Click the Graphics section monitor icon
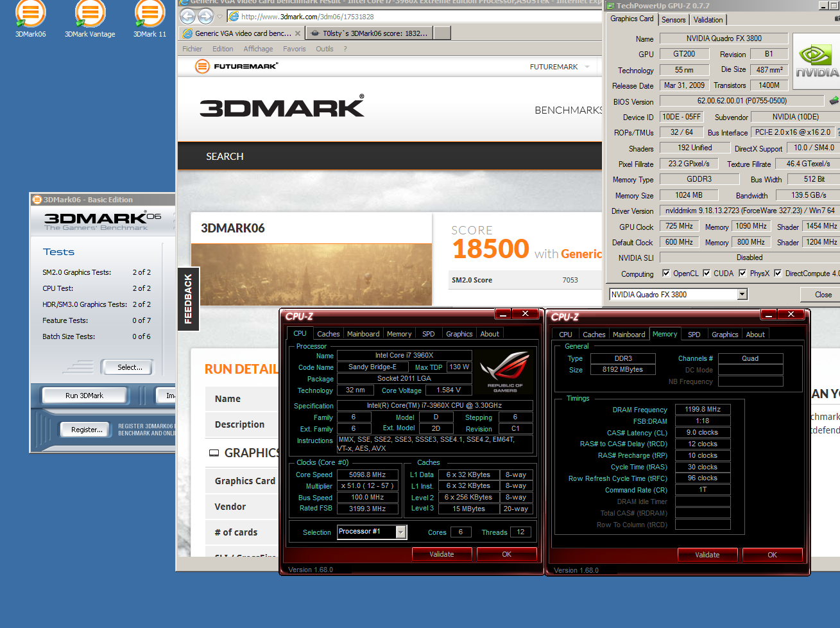The width and height of the screenshot is (840, 628). pos(214,453)
